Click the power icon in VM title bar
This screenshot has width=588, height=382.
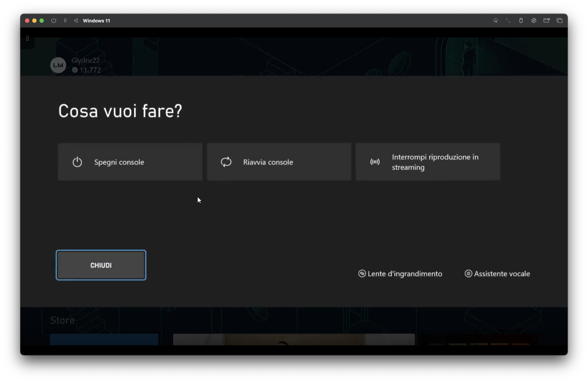[54, 20]
